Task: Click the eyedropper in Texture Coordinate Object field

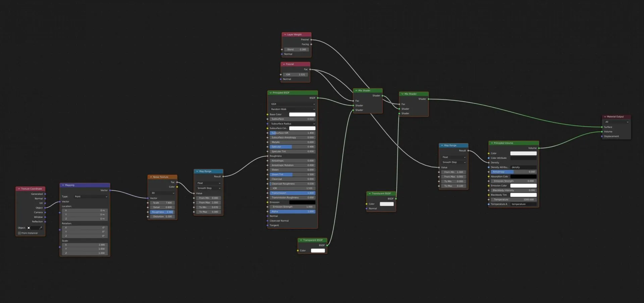Action: point(41,228)
